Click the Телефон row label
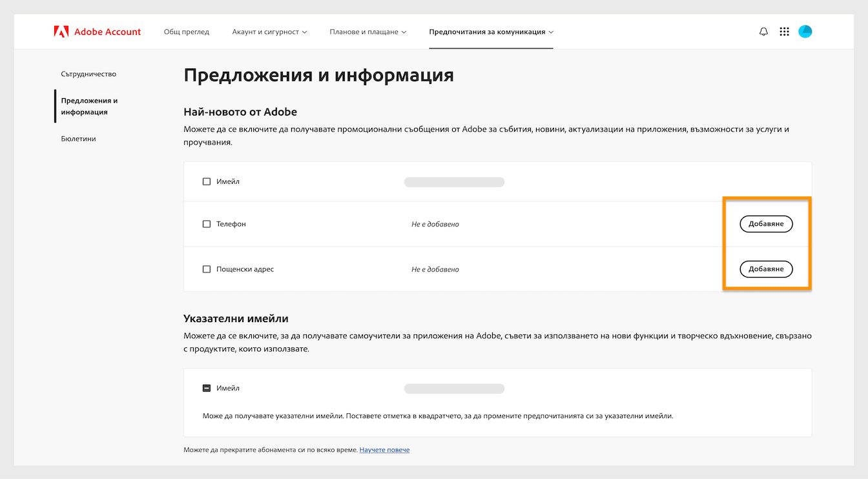 (x=231, y=224)
